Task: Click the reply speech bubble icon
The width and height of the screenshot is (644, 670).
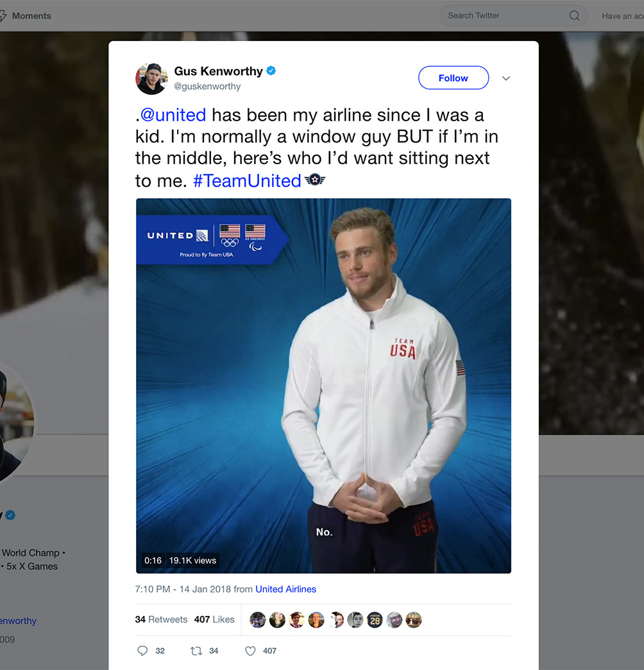Action: click(x=142, y=651)
